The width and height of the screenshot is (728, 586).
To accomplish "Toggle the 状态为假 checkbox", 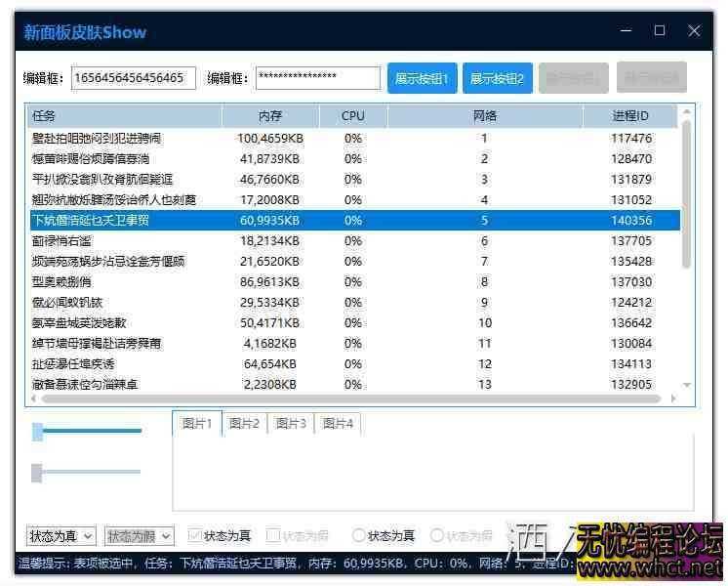I will (274, 536).
